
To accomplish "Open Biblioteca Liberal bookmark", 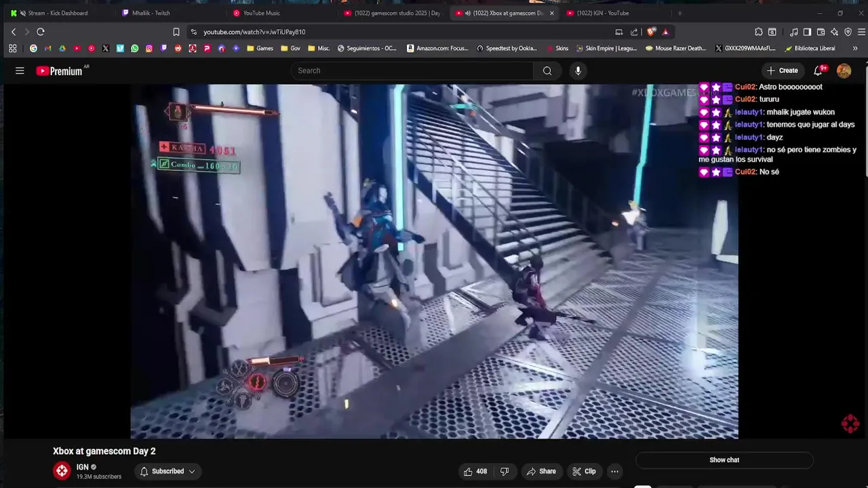I will tap(810, 48).
